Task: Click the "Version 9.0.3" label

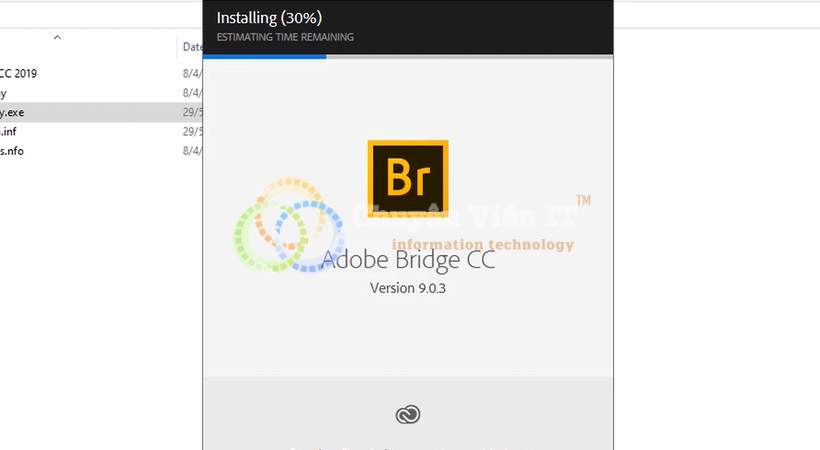Action: [408, 288]
